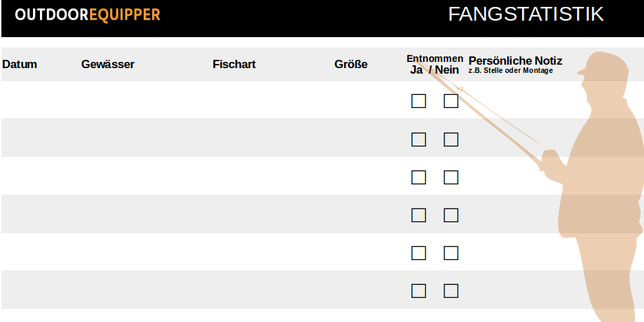Enable the Nein checkbox in sixth row
644x322 pixels.
(451, 291)
